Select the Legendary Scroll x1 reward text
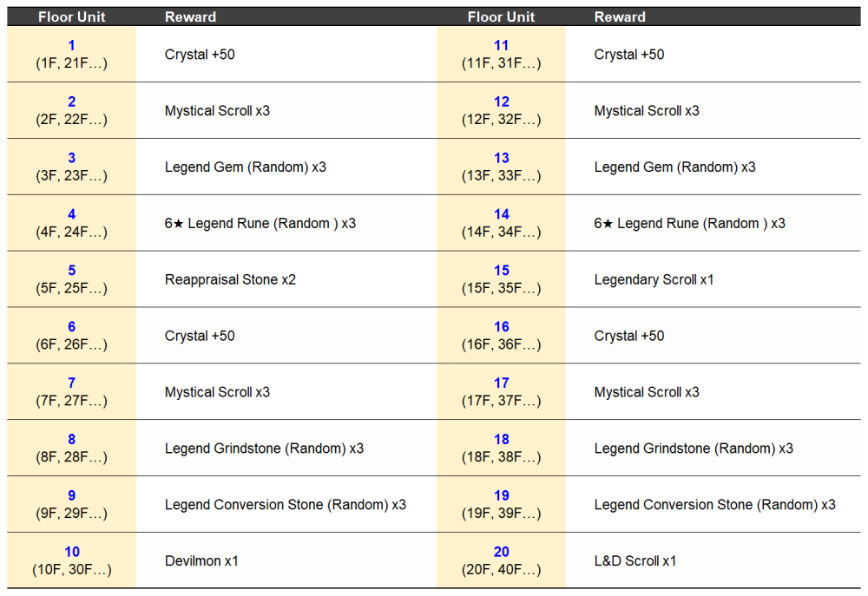Image resolution: width=868 pixels, height=596 pixels. tap(654, 279)
